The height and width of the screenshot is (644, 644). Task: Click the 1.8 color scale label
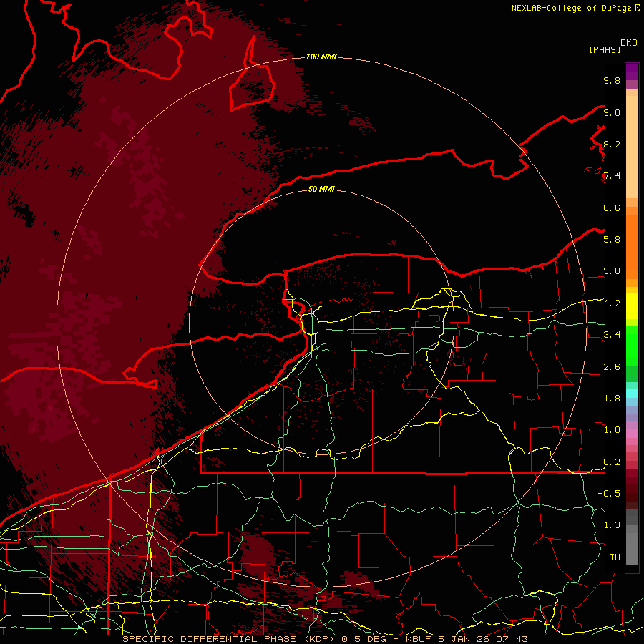pos(612,399)
